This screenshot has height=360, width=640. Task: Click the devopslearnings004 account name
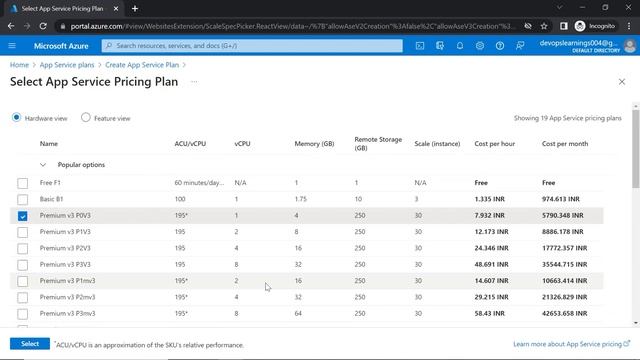pyautogui.click(x=578, y=43)
